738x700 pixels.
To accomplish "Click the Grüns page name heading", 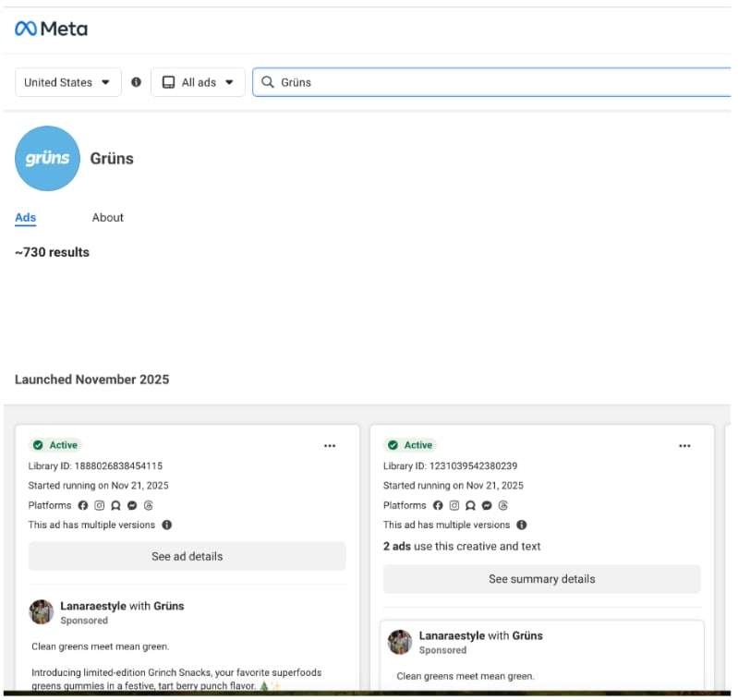I will (x=112, y=159).
